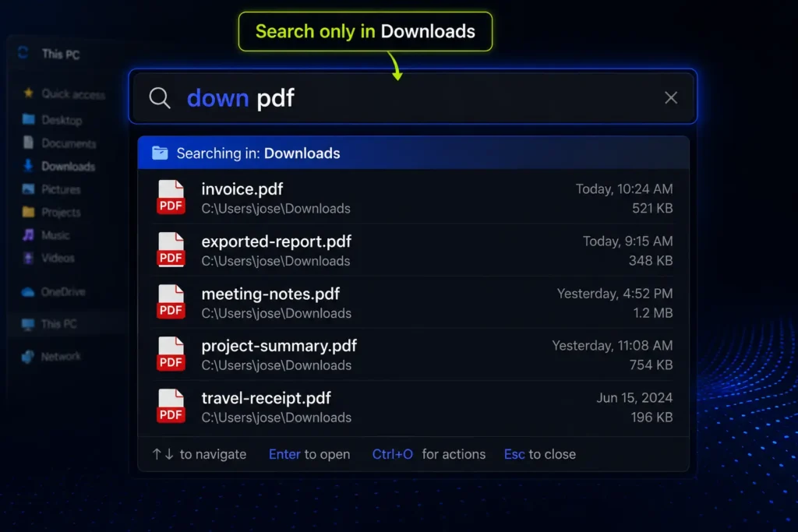Click the PDF icon for project-summary.pdf
The width and height of the screenshot is (798, 532).
[171, 354]
